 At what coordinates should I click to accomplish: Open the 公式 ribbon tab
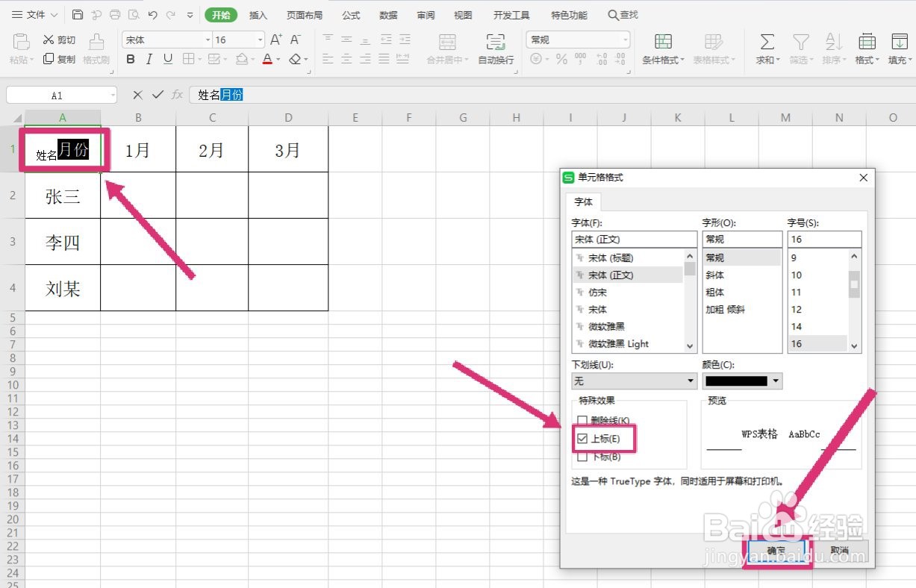pyautogui.click(x=351, y=15)
